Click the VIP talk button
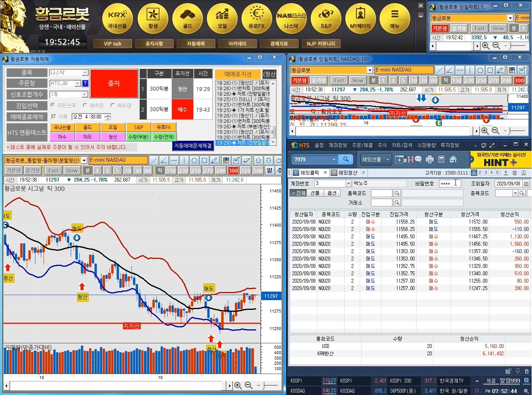 [112, 44]
